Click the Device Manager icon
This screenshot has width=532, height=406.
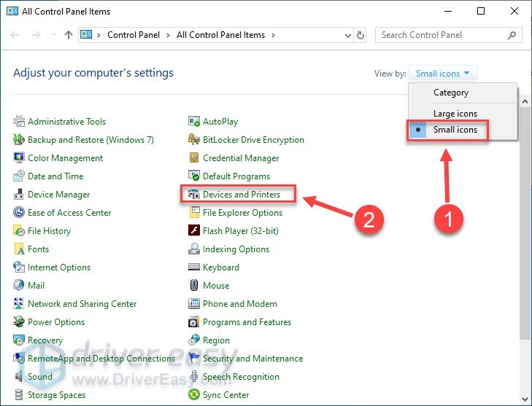[19, 195]
